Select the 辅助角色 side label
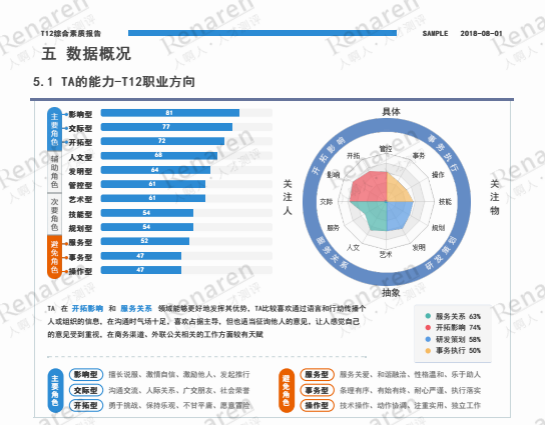The height and width of the screenshot is (425, 545). click(x=54, y=172)
